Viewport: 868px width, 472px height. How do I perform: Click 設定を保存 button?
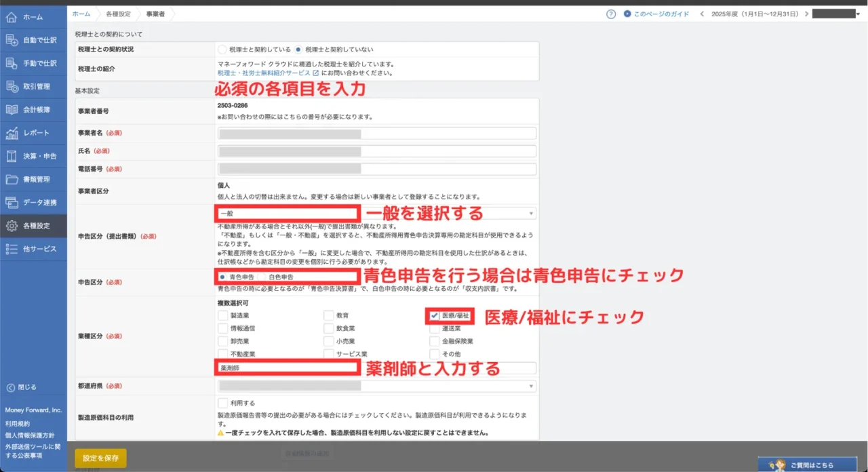coord(100,458)
